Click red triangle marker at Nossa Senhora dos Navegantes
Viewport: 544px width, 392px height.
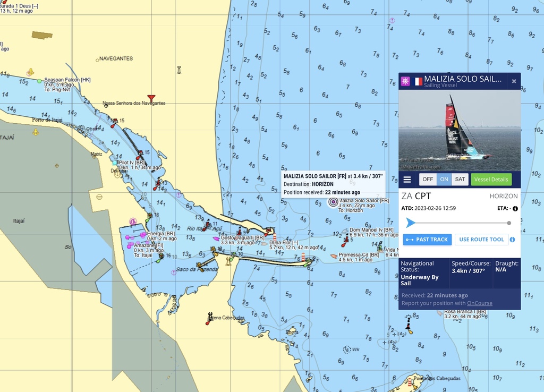pos(151,98)
